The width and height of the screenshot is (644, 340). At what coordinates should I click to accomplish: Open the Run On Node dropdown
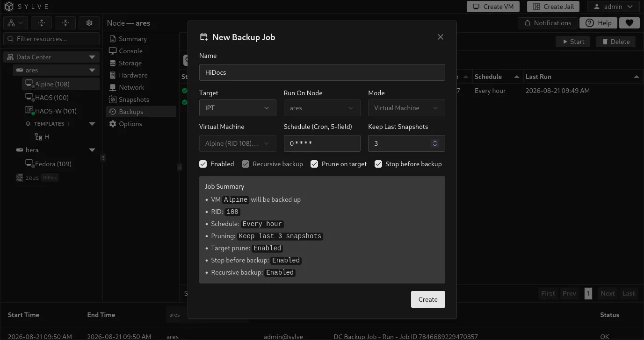point(322,108)
